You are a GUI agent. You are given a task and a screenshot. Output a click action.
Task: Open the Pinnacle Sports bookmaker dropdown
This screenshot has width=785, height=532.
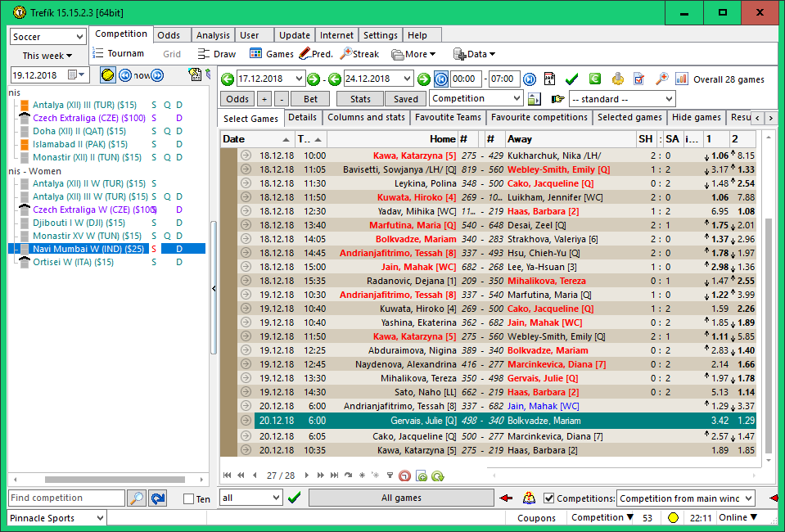[99, 518]
